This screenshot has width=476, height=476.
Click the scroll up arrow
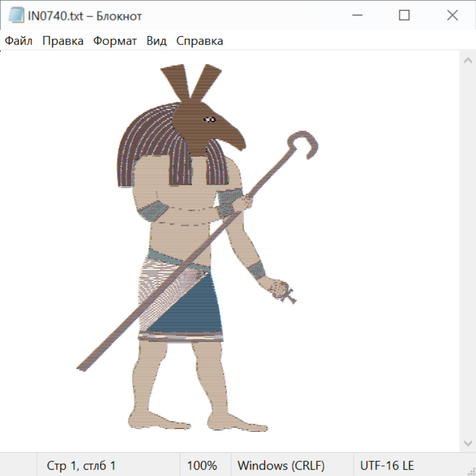468,61
